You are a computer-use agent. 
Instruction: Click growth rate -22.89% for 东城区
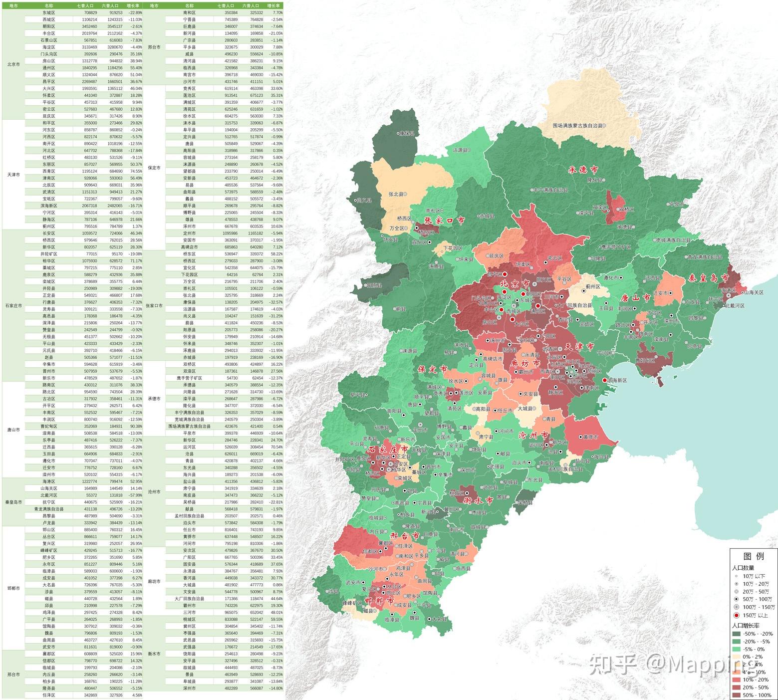click(x=134, y=12)
